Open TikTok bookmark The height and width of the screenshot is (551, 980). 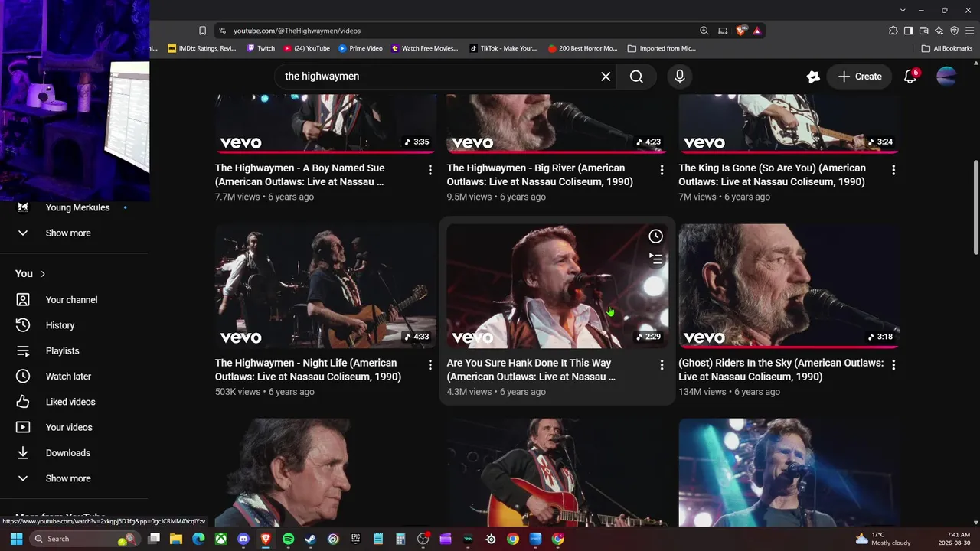503,48
